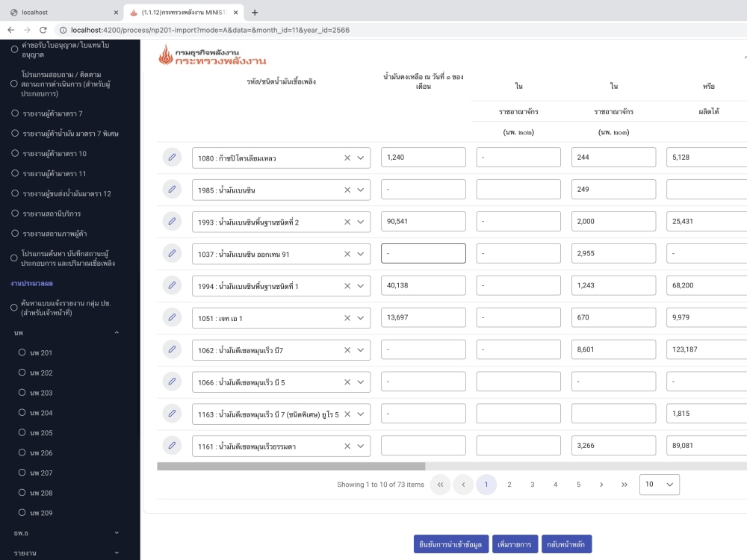Click the edit pencil for row 1985

(x=172, y=189)
